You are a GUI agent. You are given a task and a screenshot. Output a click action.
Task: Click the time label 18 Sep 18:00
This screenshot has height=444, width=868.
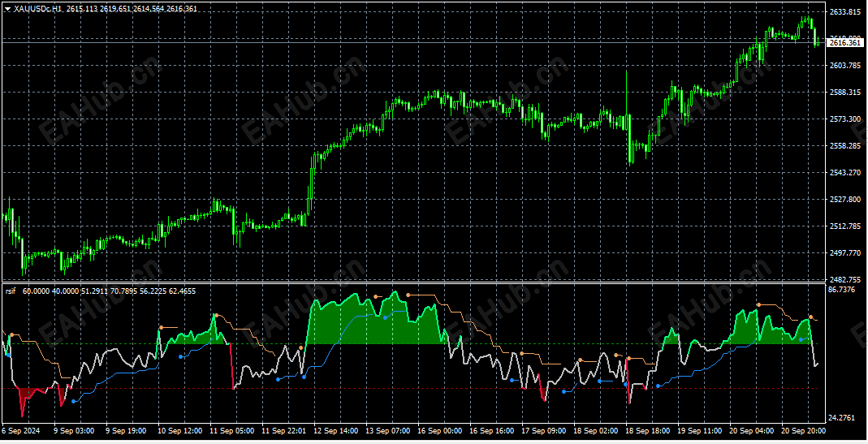coord(648,431)
